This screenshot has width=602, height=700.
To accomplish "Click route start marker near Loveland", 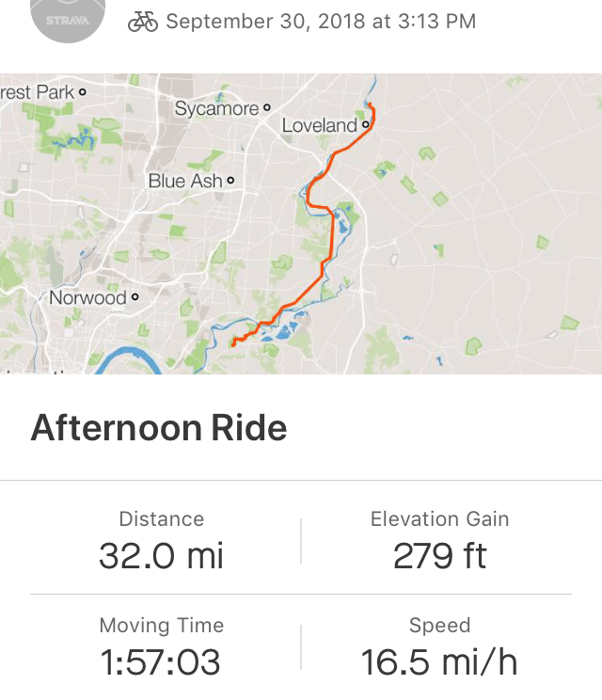I will tap(370, 104).
